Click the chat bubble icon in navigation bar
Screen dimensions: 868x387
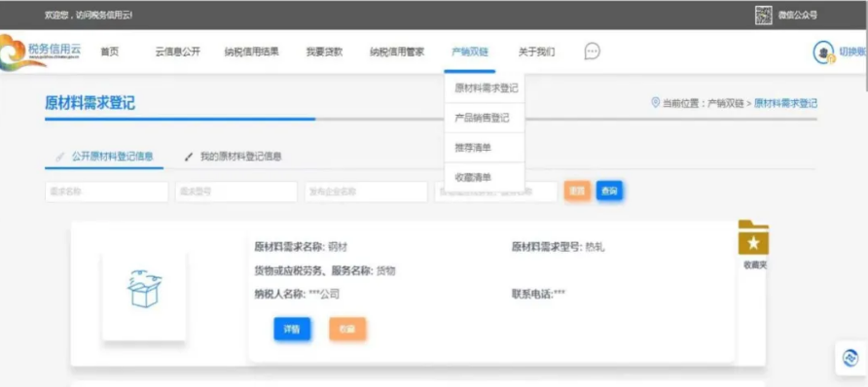(x=592, y=52)
